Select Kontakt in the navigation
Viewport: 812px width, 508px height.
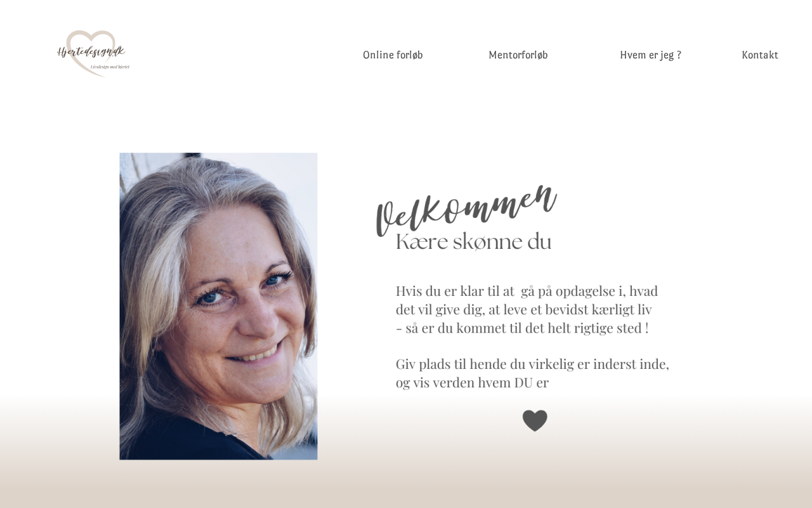(x=760, y=55)
